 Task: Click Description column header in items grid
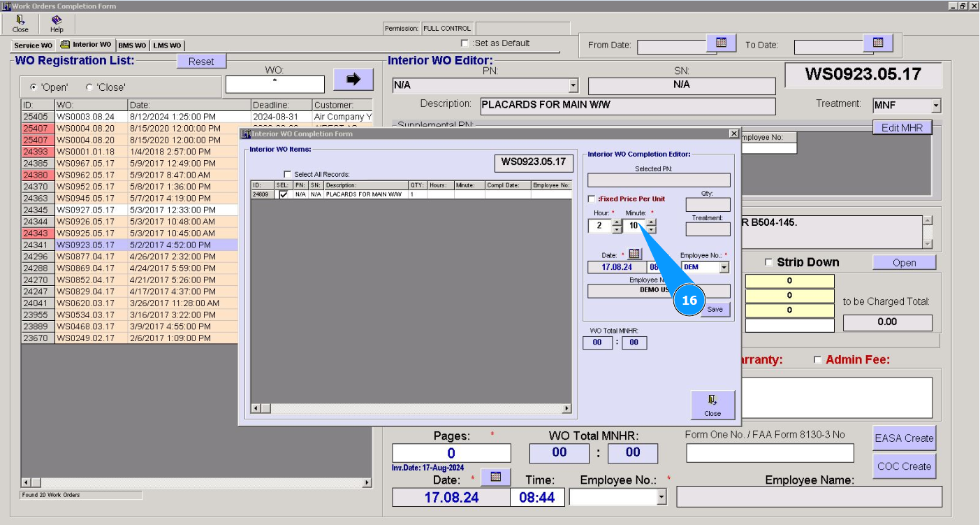coord(365,185)
